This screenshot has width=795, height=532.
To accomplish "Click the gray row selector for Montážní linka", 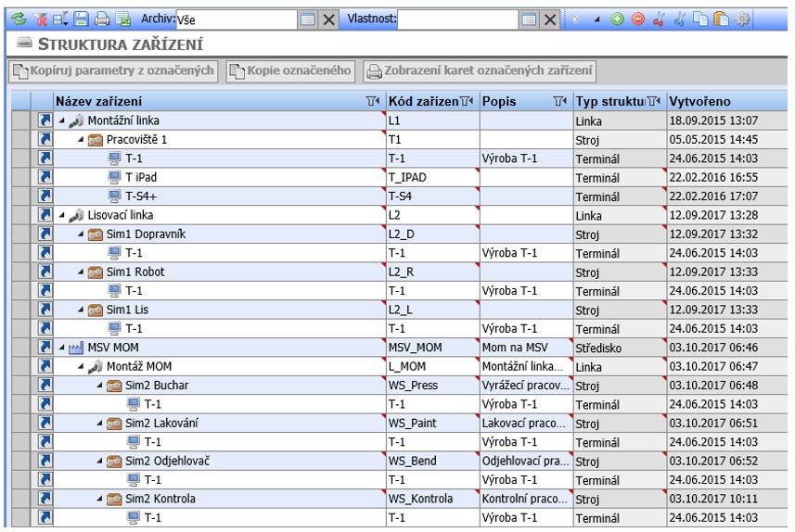I will coord(20,120).
